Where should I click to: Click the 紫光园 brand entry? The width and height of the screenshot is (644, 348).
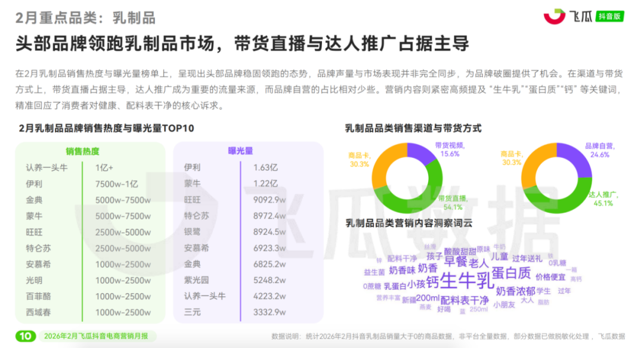tap(196, 279)
